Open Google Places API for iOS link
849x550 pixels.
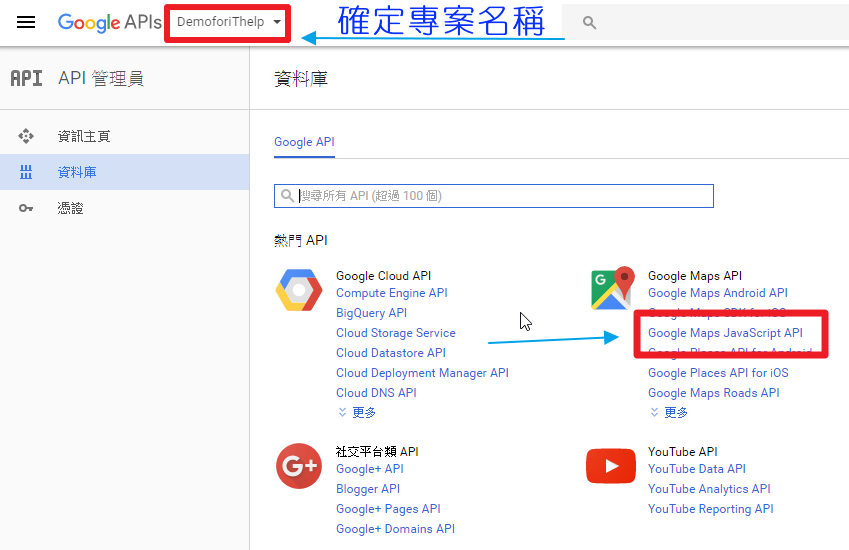[719, 373]
